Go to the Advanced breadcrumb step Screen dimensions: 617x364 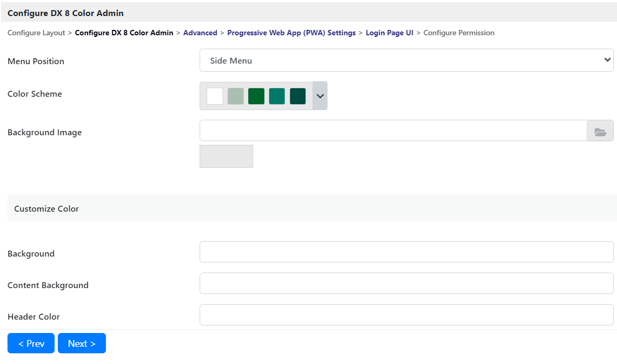click(x=200, y=33)
